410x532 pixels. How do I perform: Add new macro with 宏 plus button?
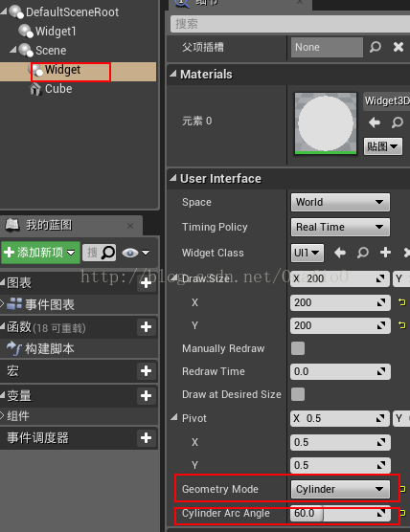[146, 371]
